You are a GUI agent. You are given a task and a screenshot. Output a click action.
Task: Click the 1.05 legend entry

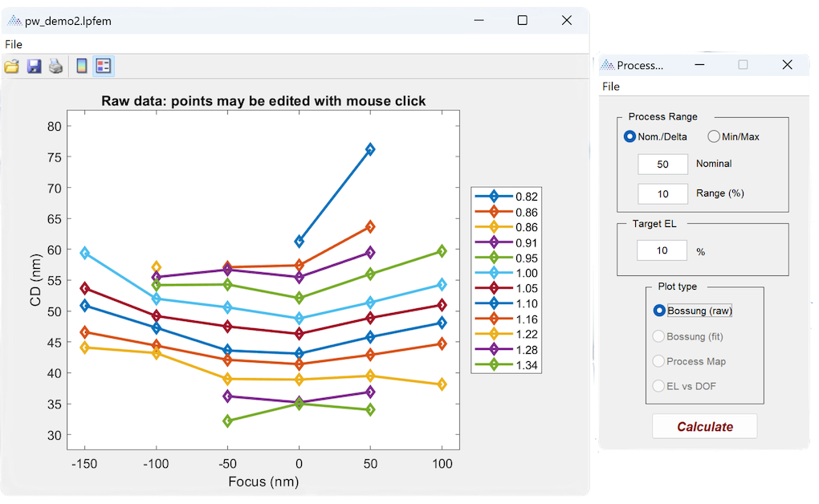point(506,289)
